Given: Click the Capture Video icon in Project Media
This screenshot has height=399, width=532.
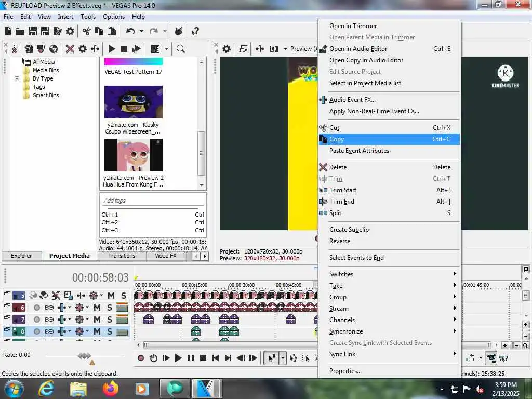Looking at the screenshot, I should (x=41, y=49).
